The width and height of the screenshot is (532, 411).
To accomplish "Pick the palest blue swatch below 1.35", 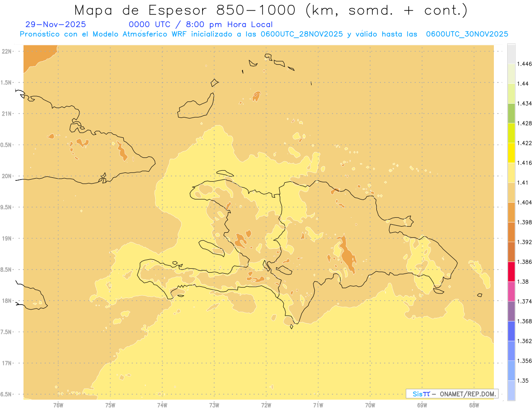I will pos(511,391).
